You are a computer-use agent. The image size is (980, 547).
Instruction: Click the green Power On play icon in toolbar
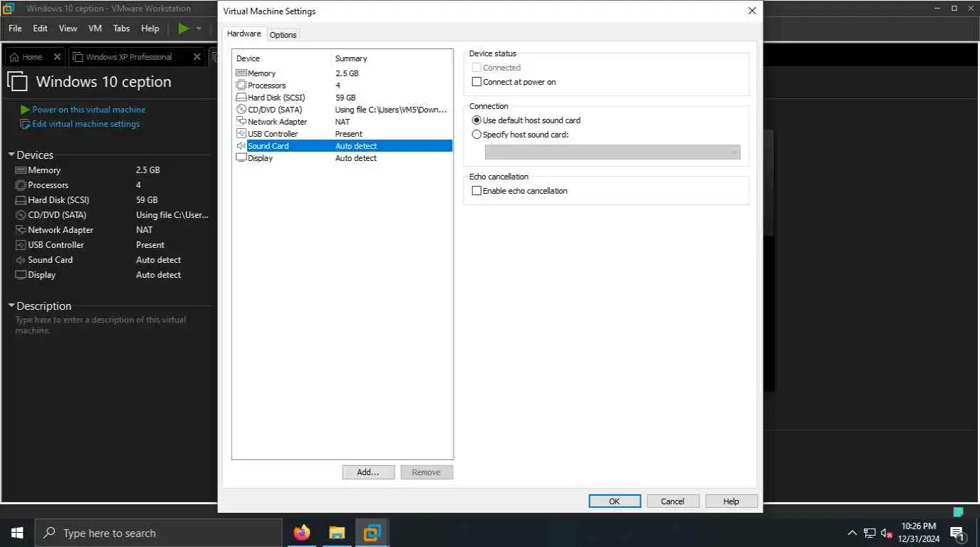[x=184, y=28]
